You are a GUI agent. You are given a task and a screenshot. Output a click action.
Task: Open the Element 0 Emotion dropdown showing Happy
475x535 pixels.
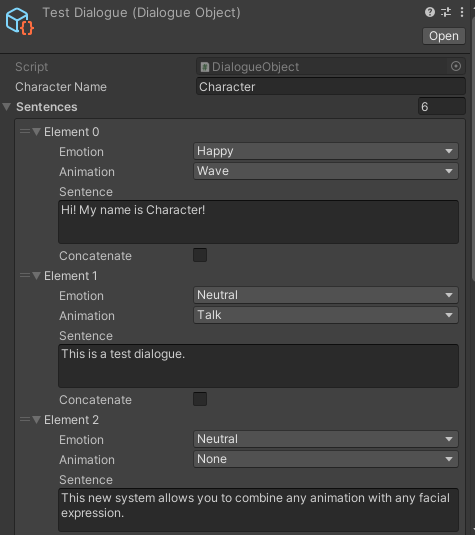326,151
